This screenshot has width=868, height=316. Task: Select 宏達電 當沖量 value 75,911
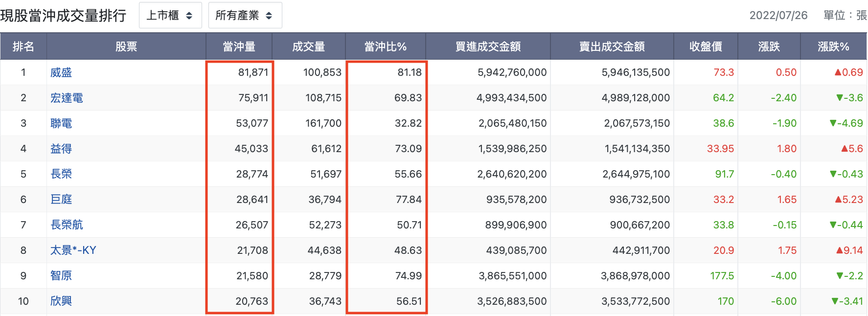pyautogui.click(x=253, y=98)
